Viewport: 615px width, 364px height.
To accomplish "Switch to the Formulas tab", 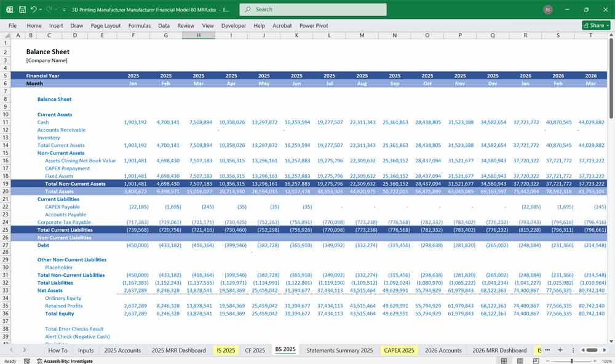I will 139,25.
